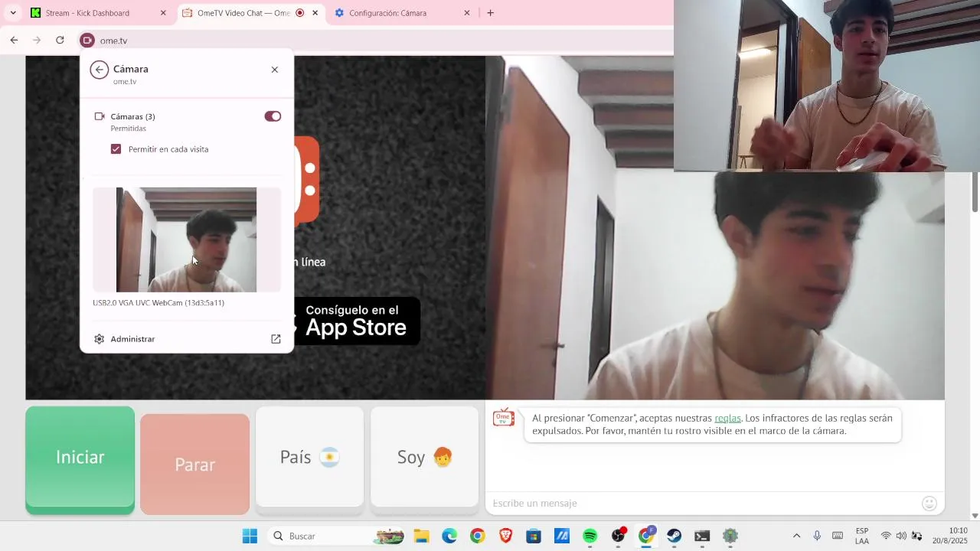This screenshot has height=551, width=980.
Task: Open Steam from taskbar
Action: 674,536
